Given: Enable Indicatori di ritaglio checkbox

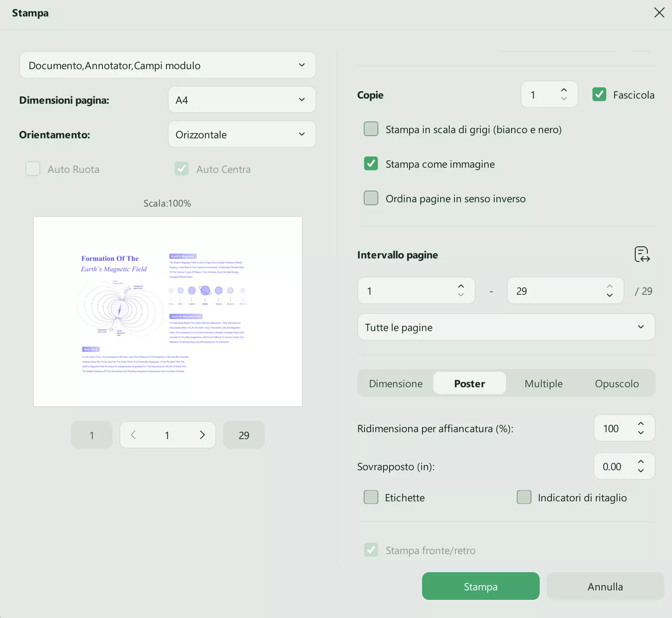Looking at the screenshot, I should [524, 497].
